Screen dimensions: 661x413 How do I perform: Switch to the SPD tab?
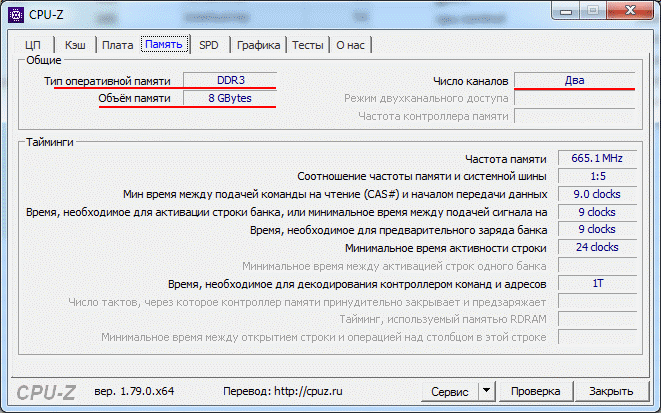click(209, 45)
